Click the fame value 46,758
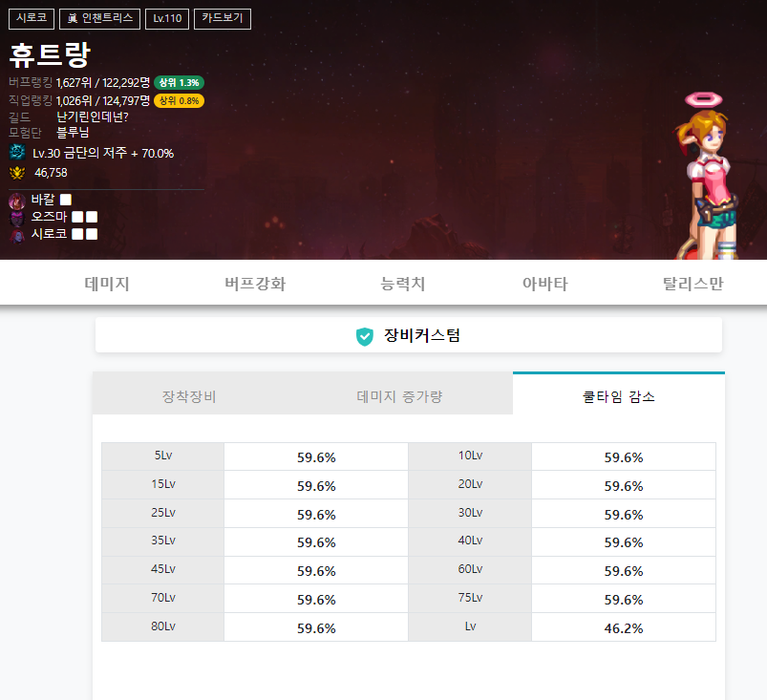Viewport: 767px width, 700px height. click(x=51, y=173)
